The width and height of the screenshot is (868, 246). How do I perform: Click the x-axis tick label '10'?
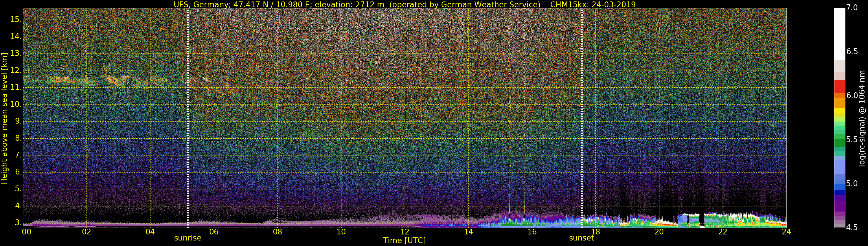click(x=341, y=232)
